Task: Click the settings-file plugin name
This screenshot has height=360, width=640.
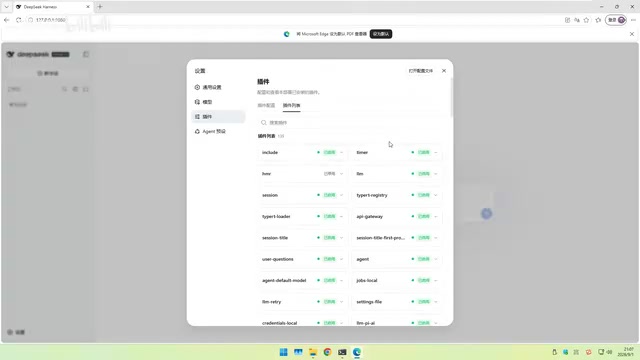Action: (369, 302)
